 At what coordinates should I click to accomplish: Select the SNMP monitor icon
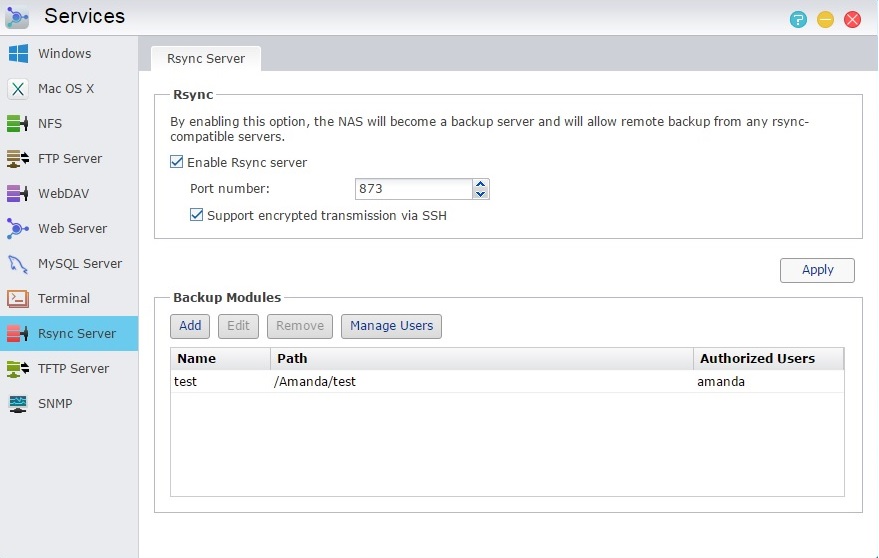(x=18, y=404)
